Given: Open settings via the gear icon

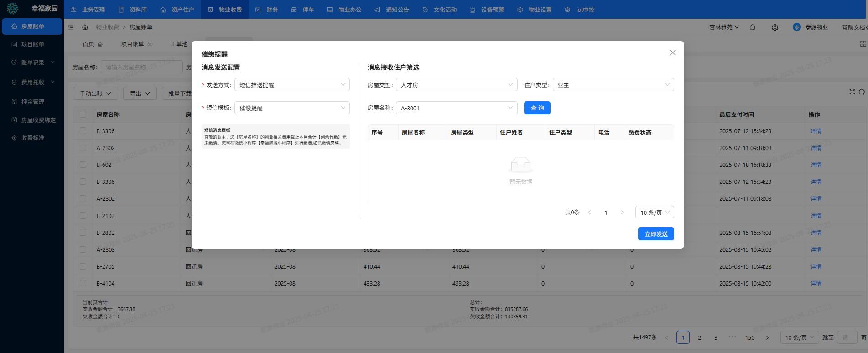Looking at the screenshot, I should (x=775, y=27).
